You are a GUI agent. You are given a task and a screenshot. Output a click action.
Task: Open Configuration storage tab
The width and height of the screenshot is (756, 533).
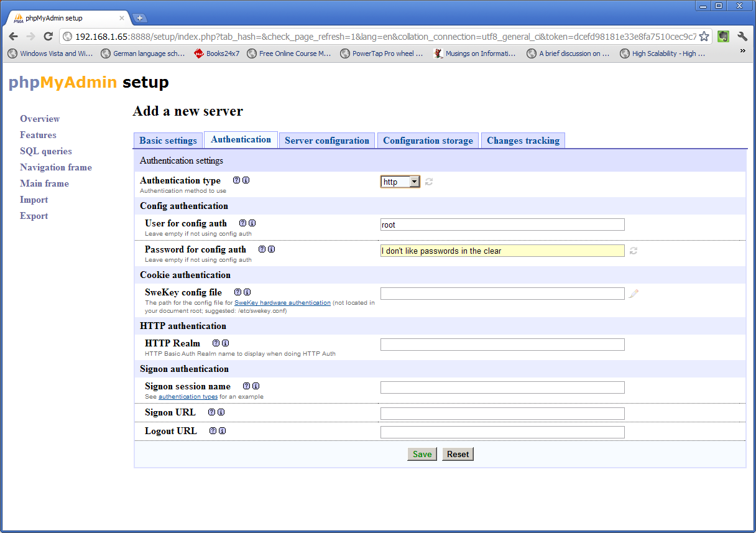pos(428,141)
